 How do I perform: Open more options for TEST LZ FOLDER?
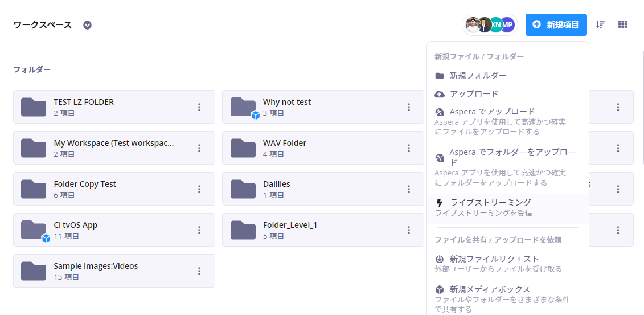(x=199, y=107)
